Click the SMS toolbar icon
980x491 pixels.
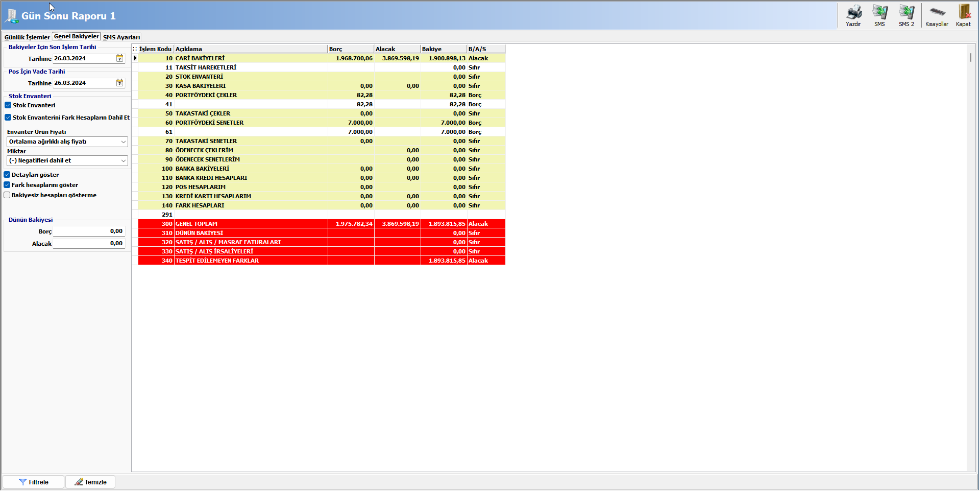pyautogui.click(x=879, y=15)
